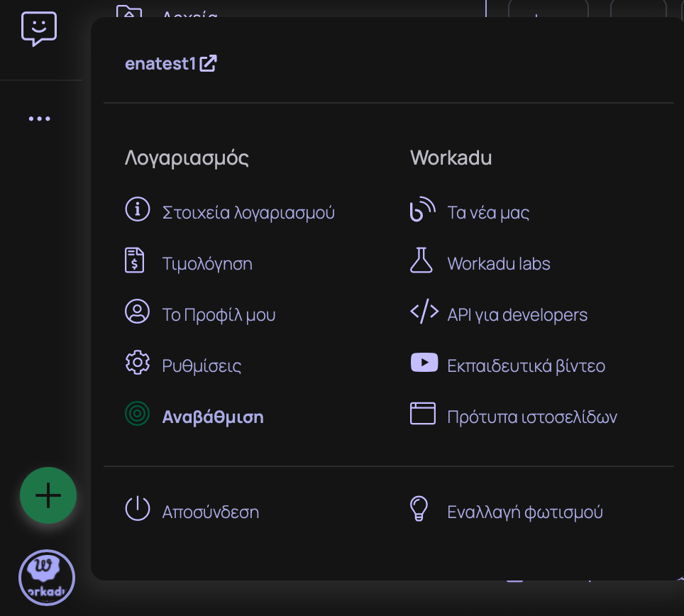Open Τα νέα μας news link
This screenshot has height=616, width=684.
[x=488, y=212]
